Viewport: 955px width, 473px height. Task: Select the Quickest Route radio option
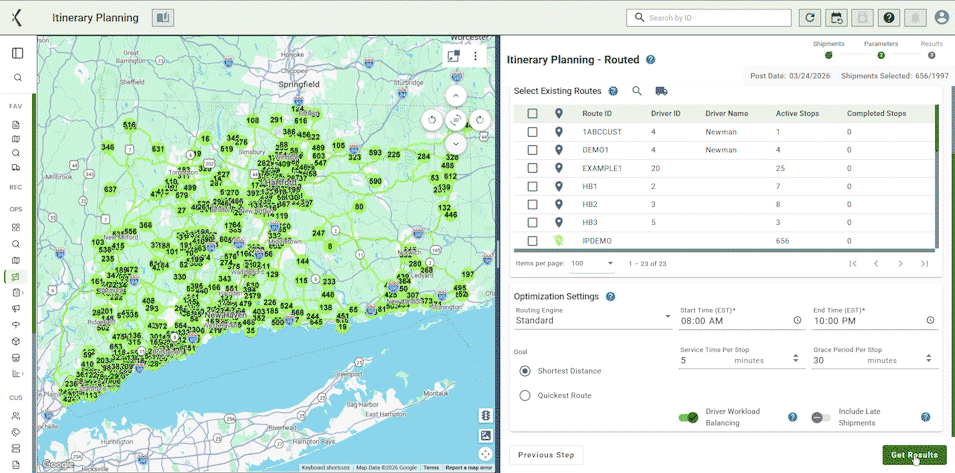point(525,395)
